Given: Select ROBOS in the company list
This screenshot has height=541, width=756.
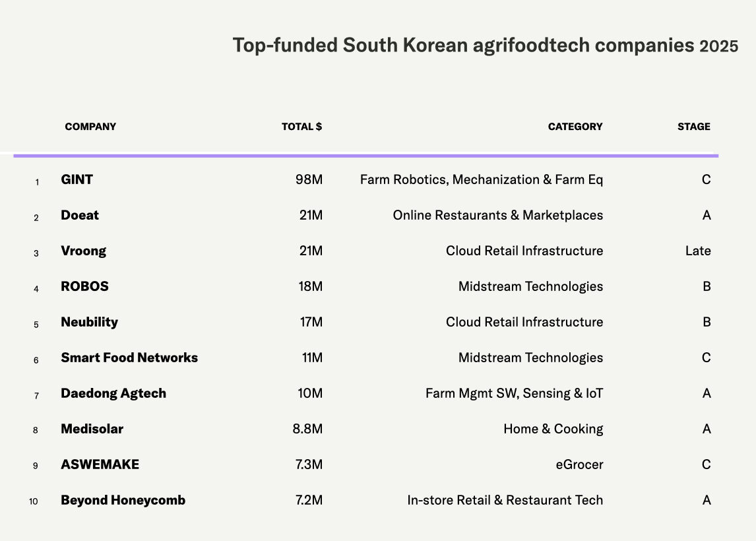Looking at the screenshot, I should 84,286.
